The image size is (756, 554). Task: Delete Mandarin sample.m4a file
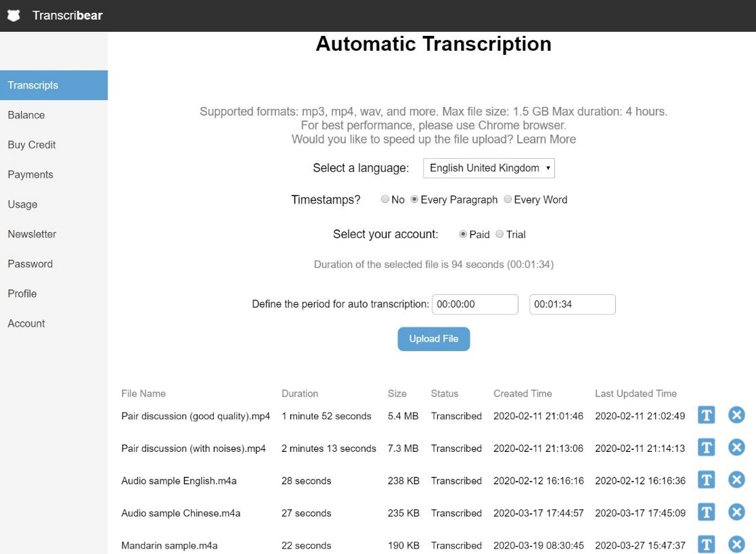736,545
